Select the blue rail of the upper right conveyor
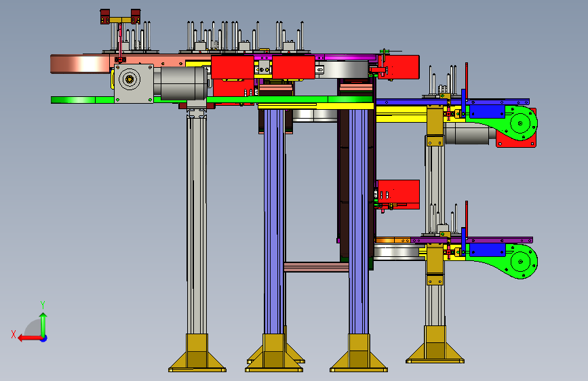Viewport: 588px width, 381px height. pos(452,102)
